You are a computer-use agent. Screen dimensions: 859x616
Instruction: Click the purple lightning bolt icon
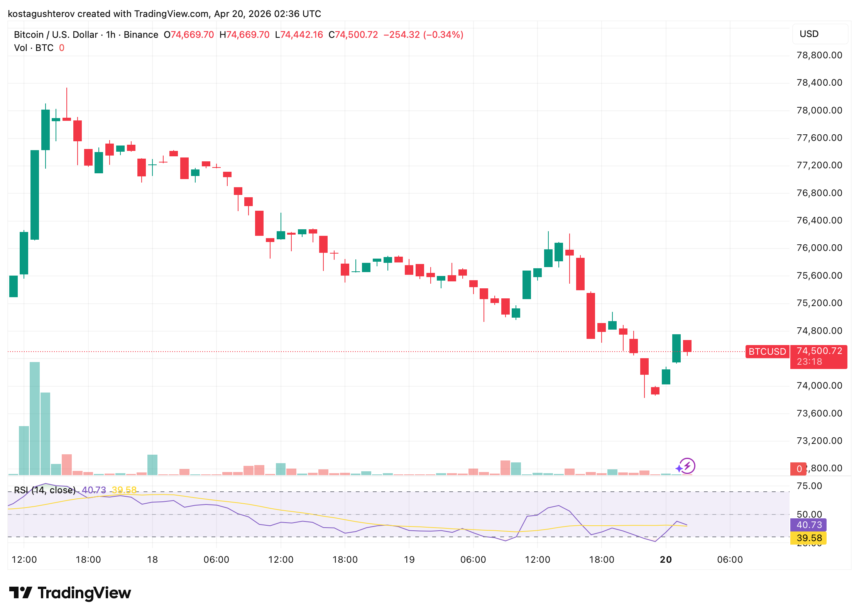click(x=687, y=466)
